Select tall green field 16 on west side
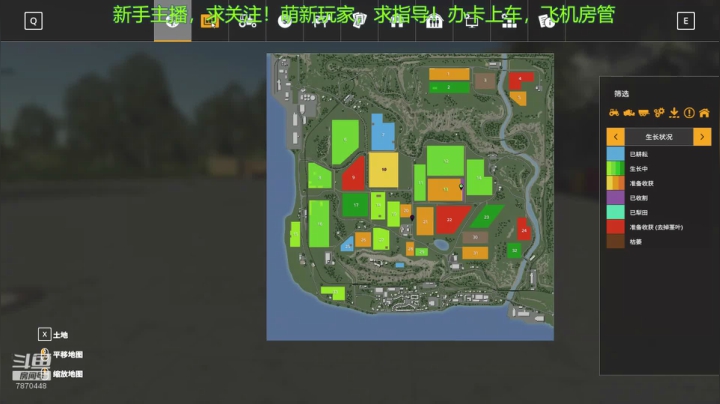Viewport: 720px width, 404px height. 319,224
